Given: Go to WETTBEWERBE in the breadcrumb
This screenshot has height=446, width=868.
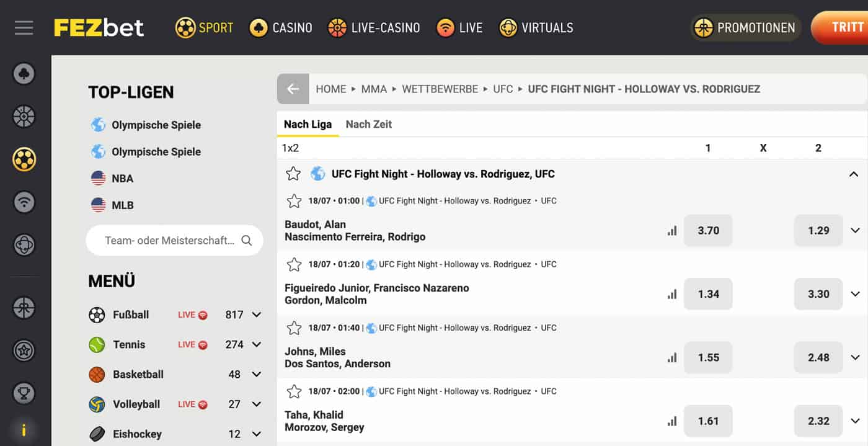Looking at the screenshot, I should tap(440, 89).
